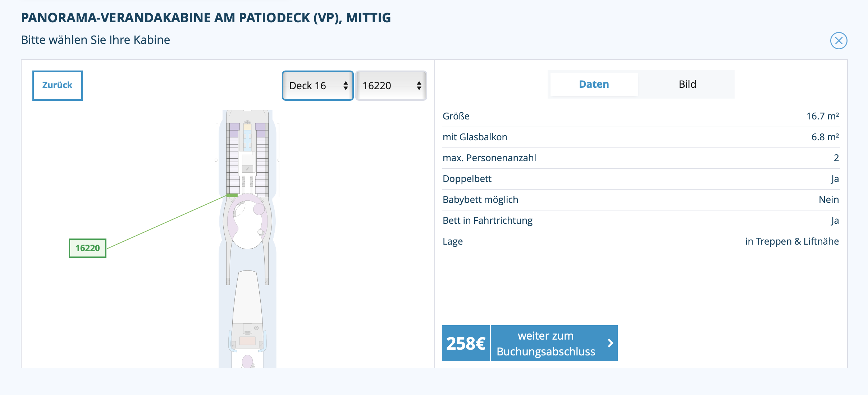The height and width of the screenshot is (395, 868).
Task: Close the cabin selection dialog
Action: (x=839, y=41)
